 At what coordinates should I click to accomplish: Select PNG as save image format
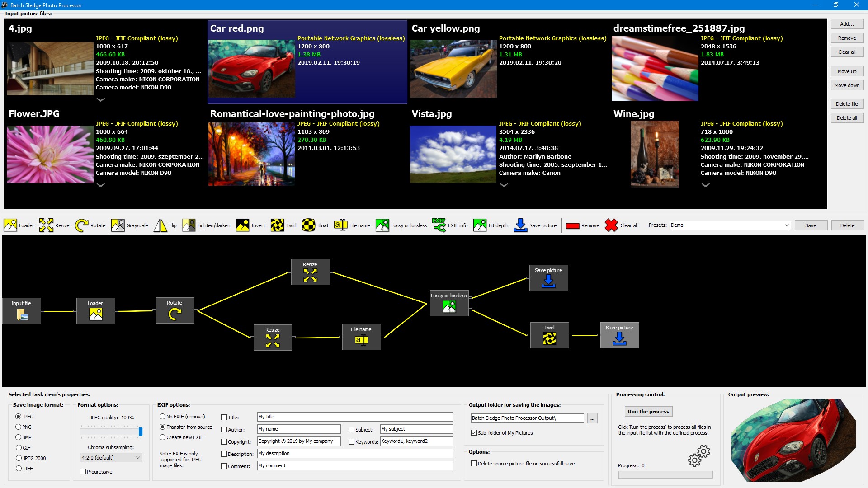pos(19,427)
